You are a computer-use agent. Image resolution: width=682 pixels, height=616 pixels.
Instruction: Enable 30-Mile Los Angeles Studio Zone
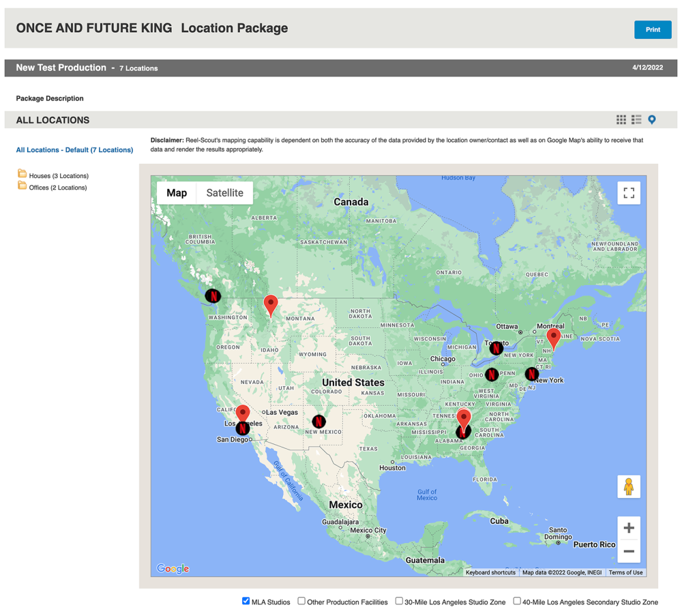pyautogui.click(x=399, y=601)
